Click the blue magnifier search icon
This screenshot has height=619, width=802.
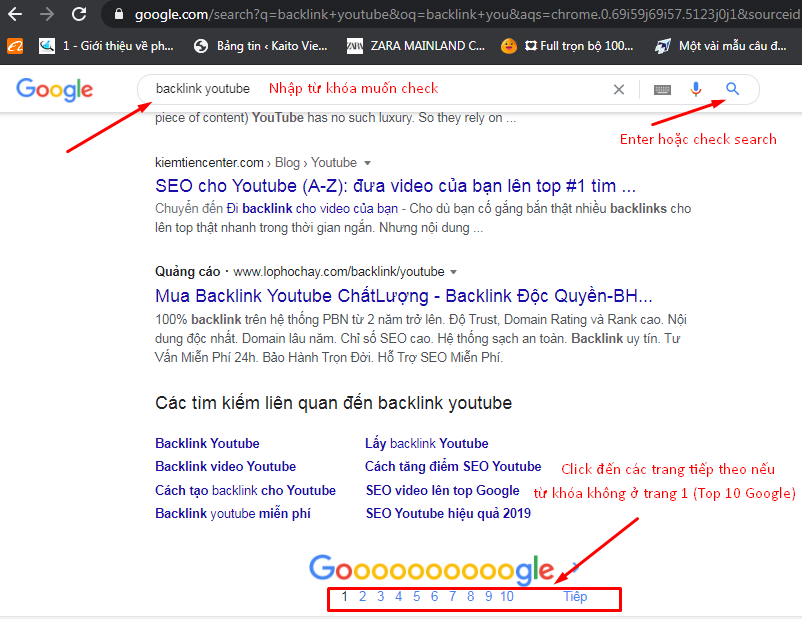click(732, 89)
